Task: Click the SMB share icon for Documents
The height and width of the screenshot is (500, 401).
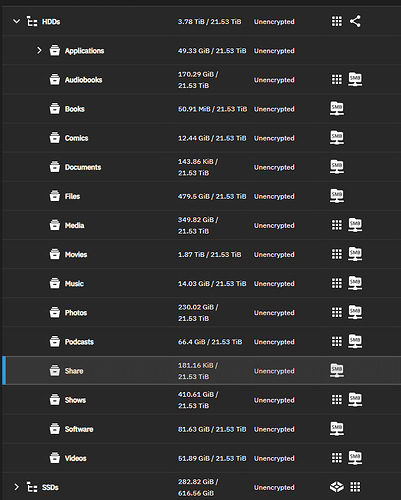Action: coord(337,167)
